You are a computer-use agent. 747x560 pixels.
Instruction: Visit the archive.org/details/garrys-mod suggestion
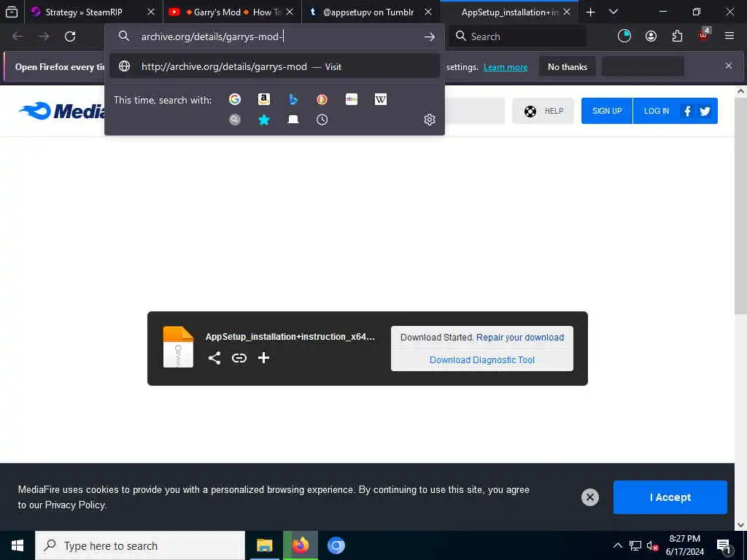click(274, 66)
